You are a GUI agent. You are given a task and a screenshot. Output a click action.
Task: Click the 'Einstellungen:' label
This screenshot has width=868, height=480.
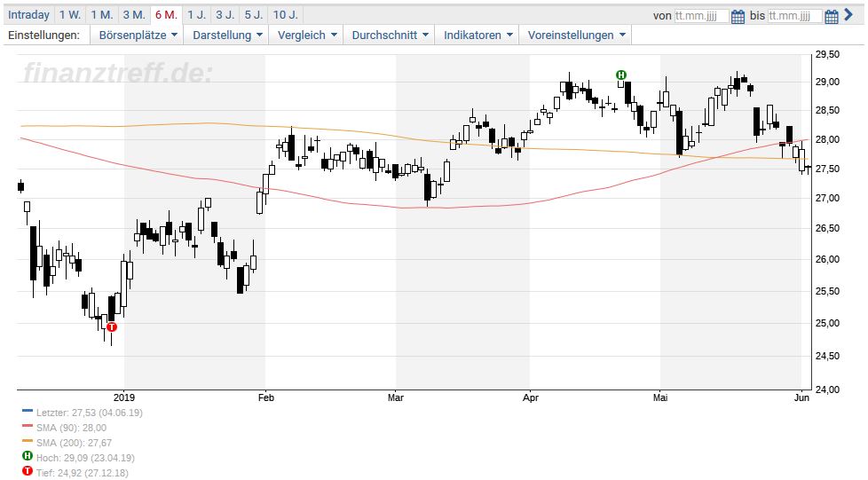pyautogui.click(x=43, y=35)
